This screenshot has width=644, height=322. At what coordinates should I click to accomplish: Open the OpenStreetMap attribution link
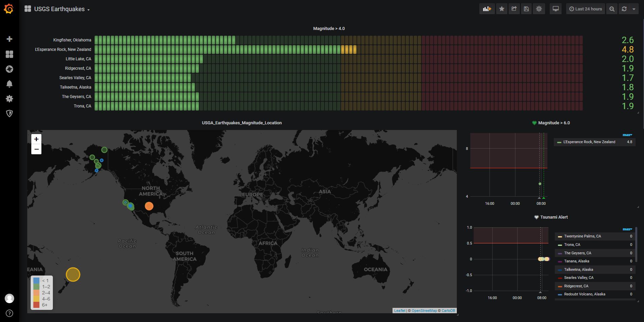tap(424, 311)
